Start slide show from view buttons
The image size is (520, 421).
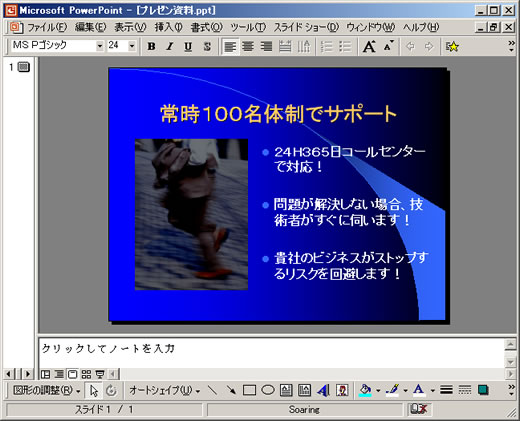tap(100, 374)
